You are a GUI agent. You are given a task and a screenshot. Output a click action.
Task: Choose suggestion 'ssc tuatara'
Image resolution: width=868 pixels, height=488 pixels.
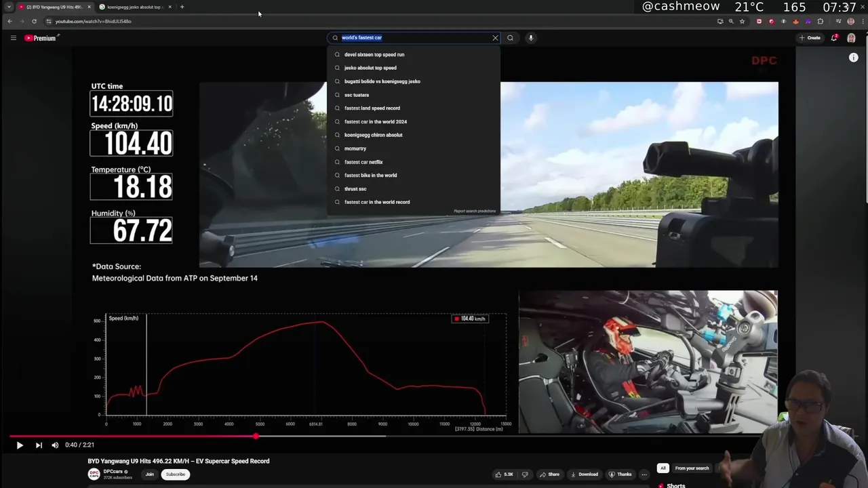(x=357, y=95)
